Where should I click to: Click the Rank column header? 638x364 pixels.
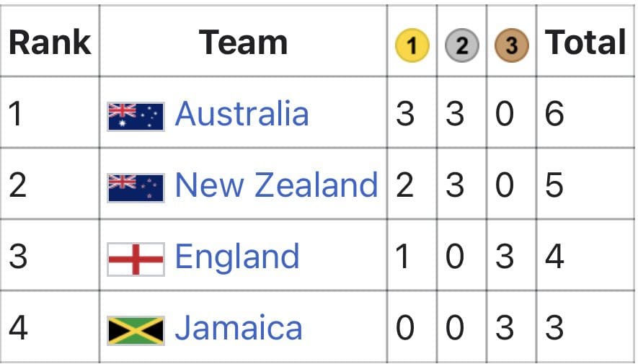coord(50,42)
